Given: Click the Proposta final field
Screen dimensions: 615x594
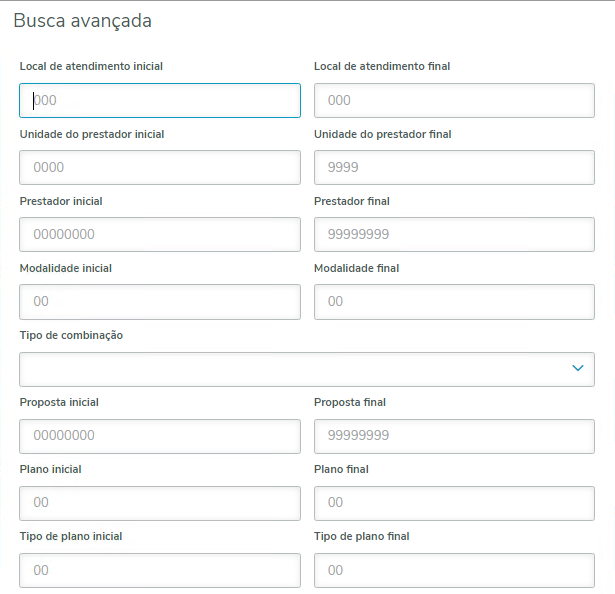Looking at the screenshot, I should click(454, 436).
